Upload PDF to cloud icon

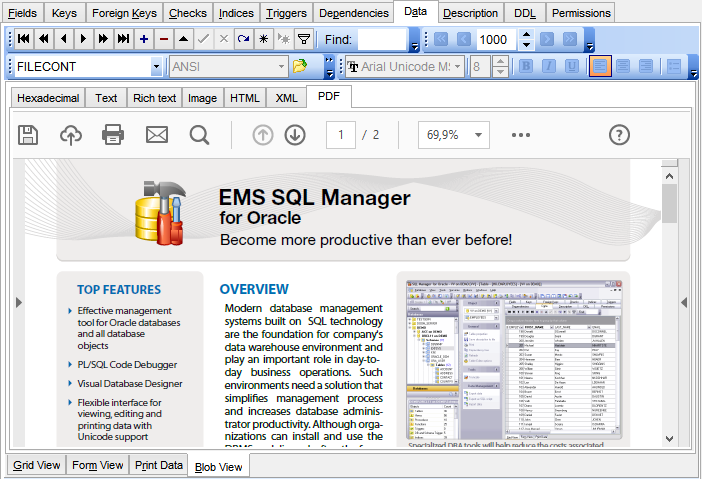71,135
